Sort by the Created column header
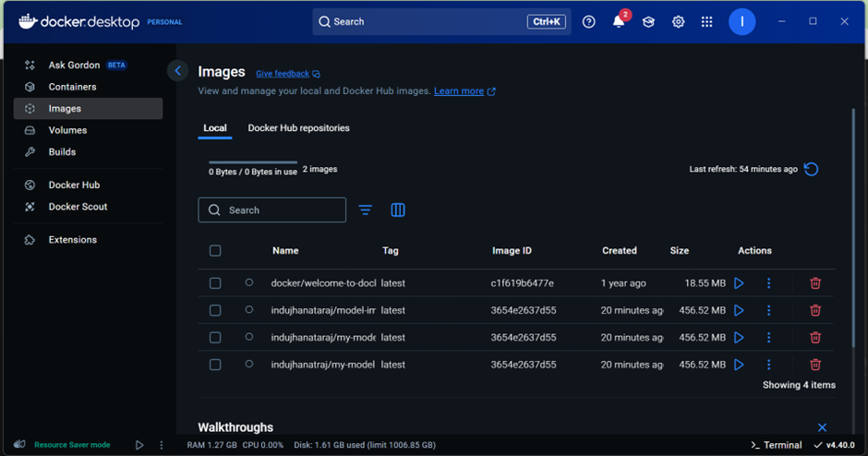868x456 pixels. 620,251
